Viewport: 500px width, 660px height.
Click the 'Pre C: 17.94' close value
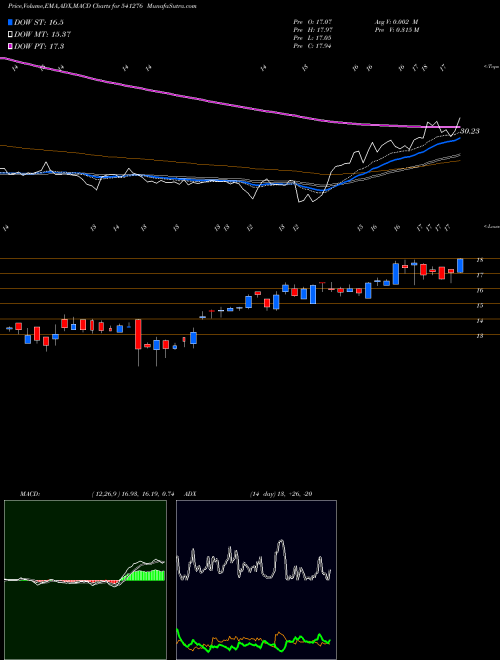pyautogui.click(x=312, y=46)
